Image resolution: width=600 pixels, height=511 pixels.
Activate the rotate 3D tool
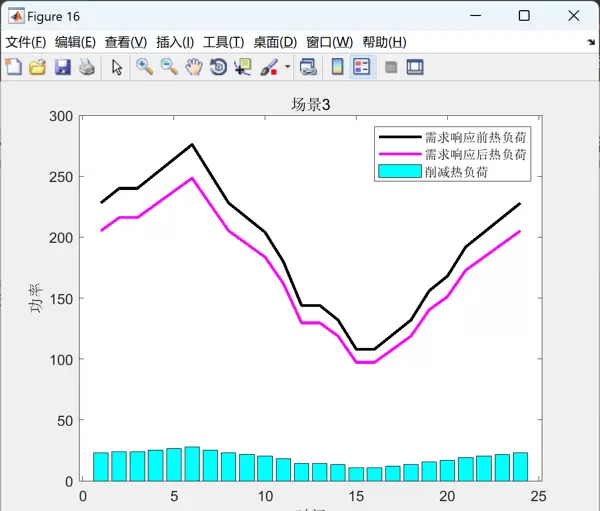tap(218, 67)
